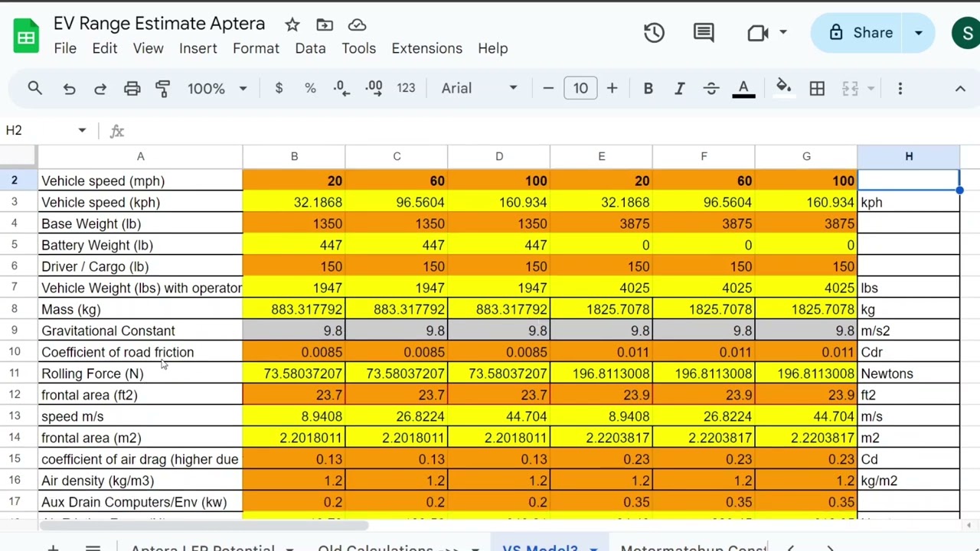Toggle italic formatting
This screenshot has width=980, height=551.
pos(679,88)
